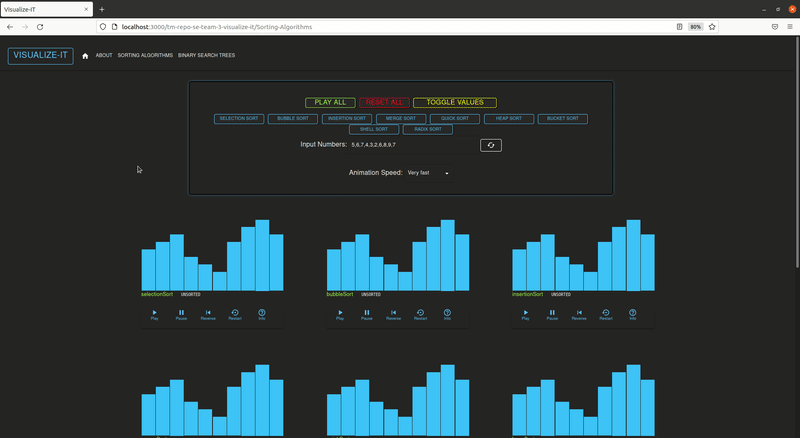The width and height of the screenshot is (800, 438).
Task: Regenerate input numbers with refresh button
Action: click(491, 145)
